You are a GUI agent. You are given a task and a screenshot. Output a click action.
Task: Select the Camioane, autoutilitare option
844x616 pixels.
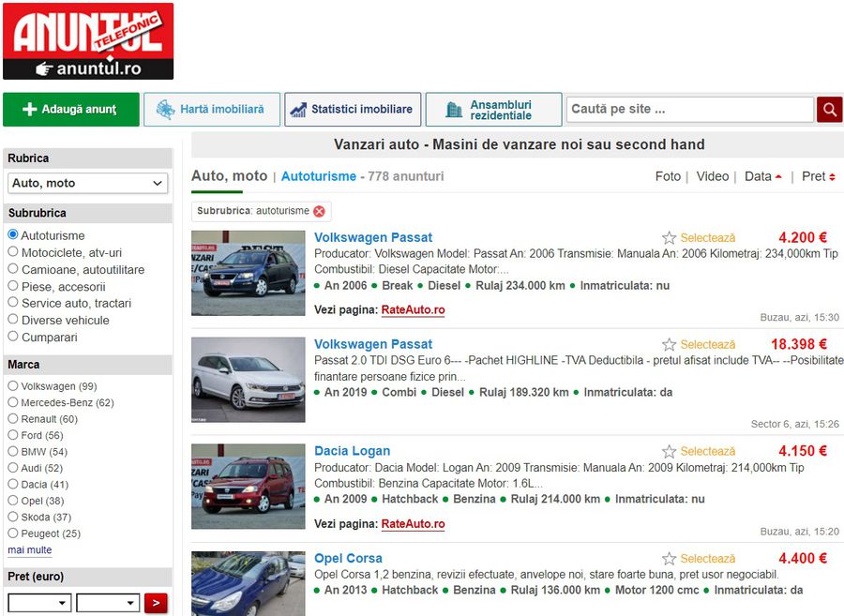coord(11,270)
